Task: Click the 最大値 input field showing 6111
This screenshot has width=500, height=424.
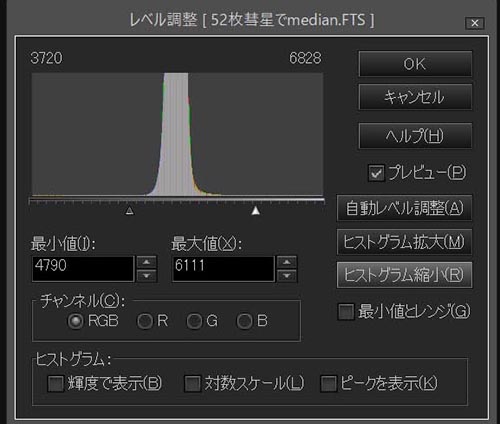Action: pyautogui.click(x=223, y=269)
